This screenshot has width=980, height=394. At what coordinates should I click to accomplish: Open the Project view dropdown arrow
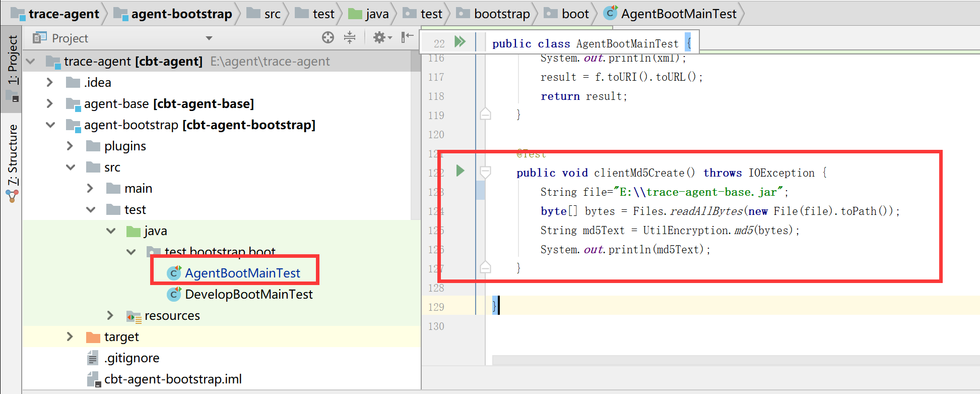click(x=209, y=38)
